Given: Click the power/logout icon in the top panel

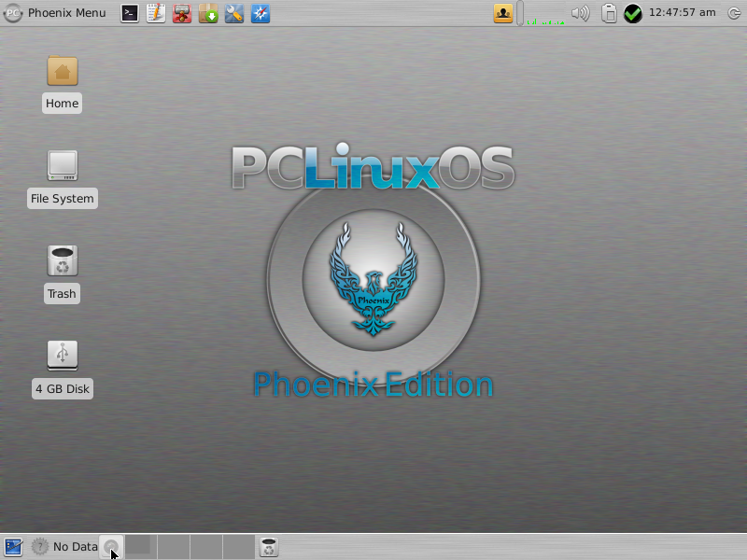Looking at the screenshot, I should (x=734, y=13).
